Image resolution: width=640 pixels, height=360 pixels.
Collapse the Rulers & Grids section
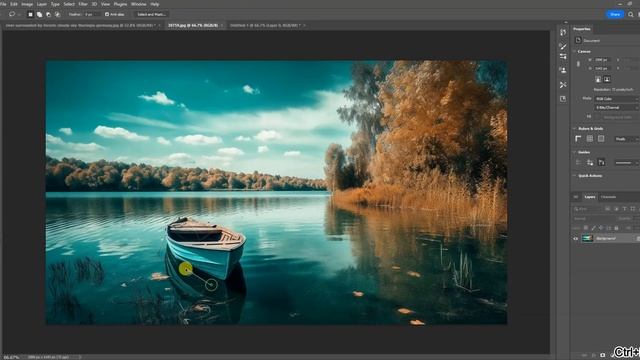575,129
